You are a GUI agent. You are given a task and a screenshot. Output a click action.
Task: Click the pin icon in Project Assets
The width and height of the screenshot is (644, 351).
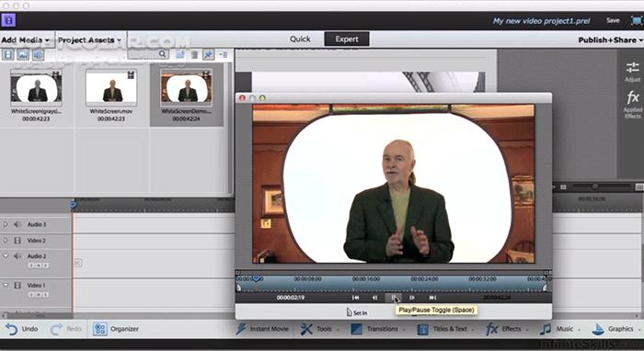(x=209, y=54)
